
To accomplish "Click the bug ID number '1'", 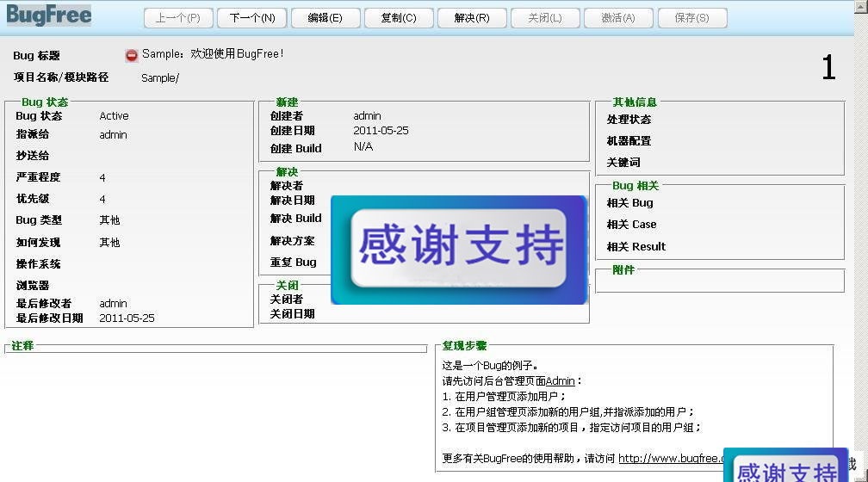I will pyautogui.click(x=828, y=67).
